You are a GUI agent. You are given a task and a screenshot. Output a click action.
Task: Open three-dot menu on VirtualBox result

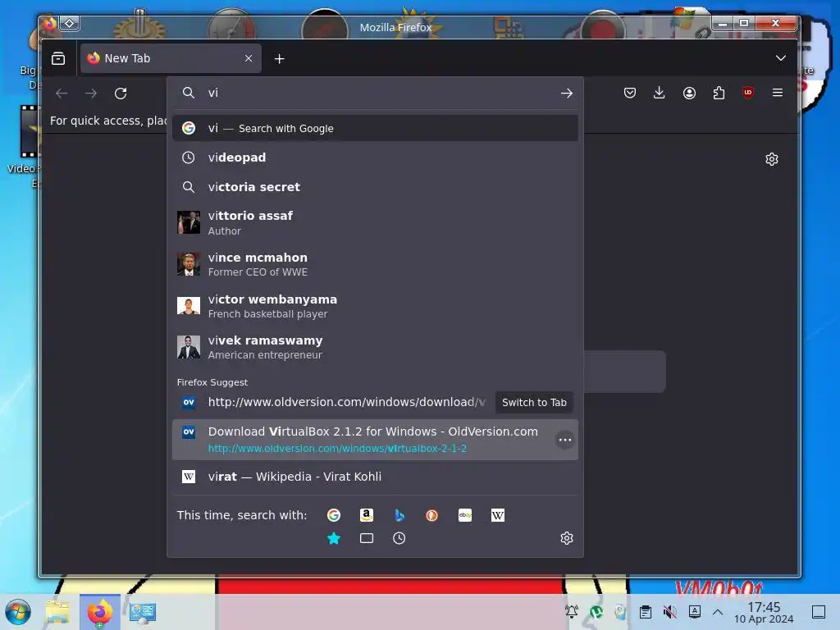point(564,440)
